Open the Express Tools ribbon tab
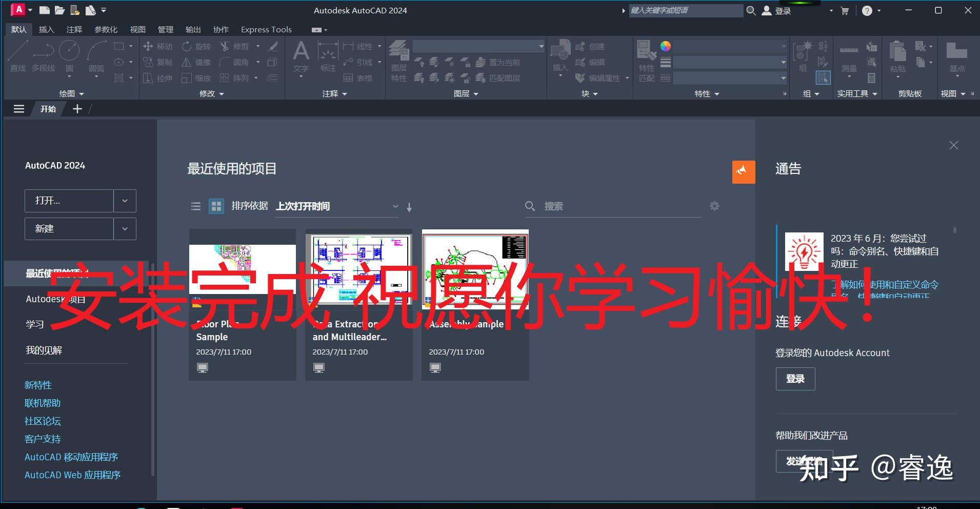This screenshot has height=509, width=980. pyautogui.click(x=266, y=29)
